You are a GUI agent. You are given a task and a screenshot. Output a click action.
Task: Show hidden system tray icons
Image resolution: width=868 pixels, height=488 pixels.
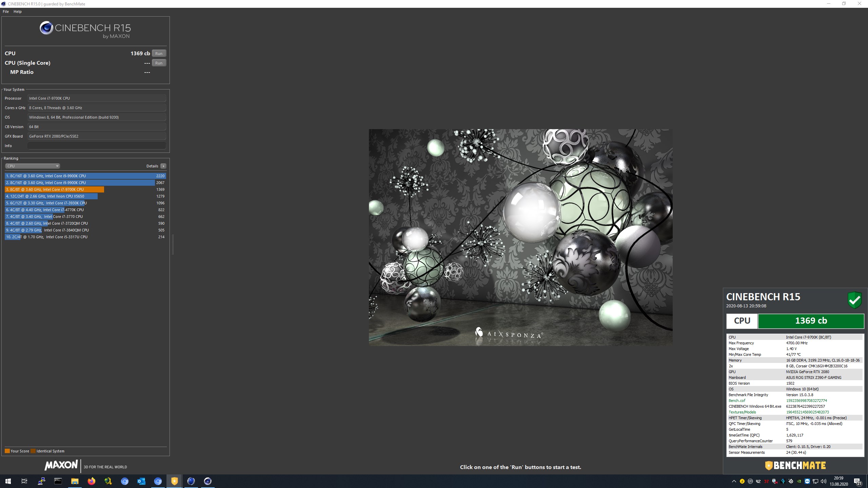[734, 481]
